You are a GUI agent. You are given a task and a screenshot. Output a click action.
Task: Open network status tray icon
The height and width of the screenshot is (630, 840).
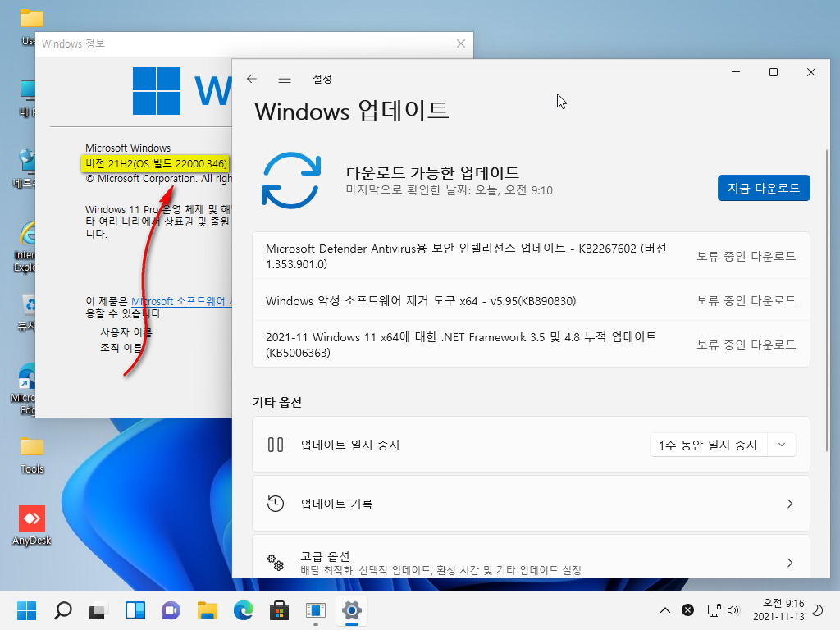click(x=714, y=610)
